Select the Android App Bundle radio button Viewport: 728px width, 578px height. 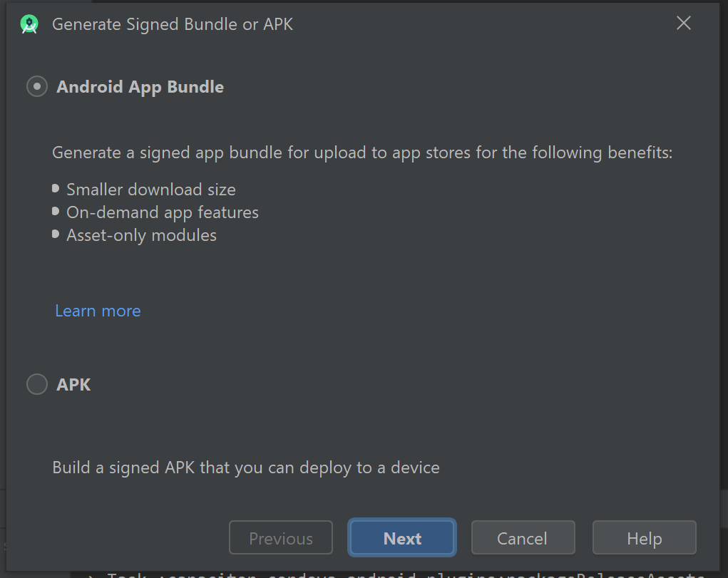(37, 86)
